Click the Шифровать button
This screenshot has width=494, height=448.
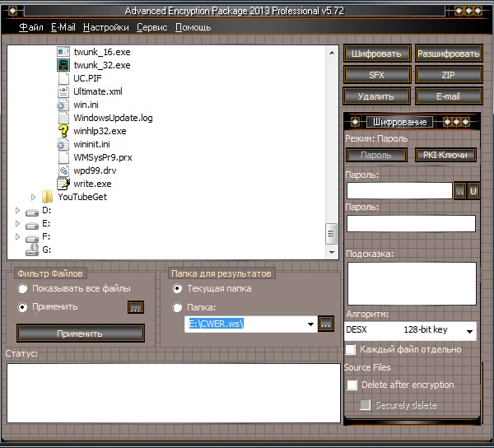click(375, 54)
